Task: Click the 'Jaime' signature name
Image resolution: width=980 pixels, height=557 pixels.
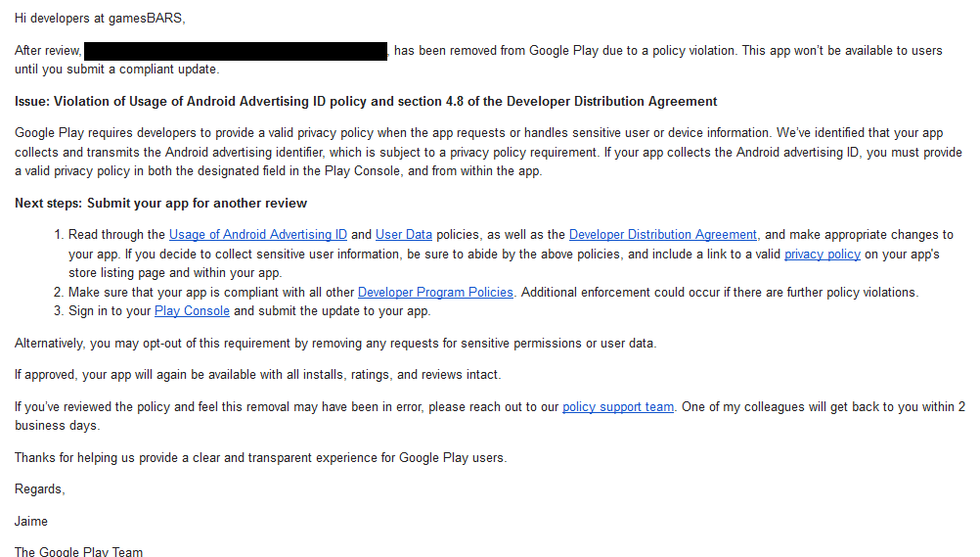Action: pos(31,522)
